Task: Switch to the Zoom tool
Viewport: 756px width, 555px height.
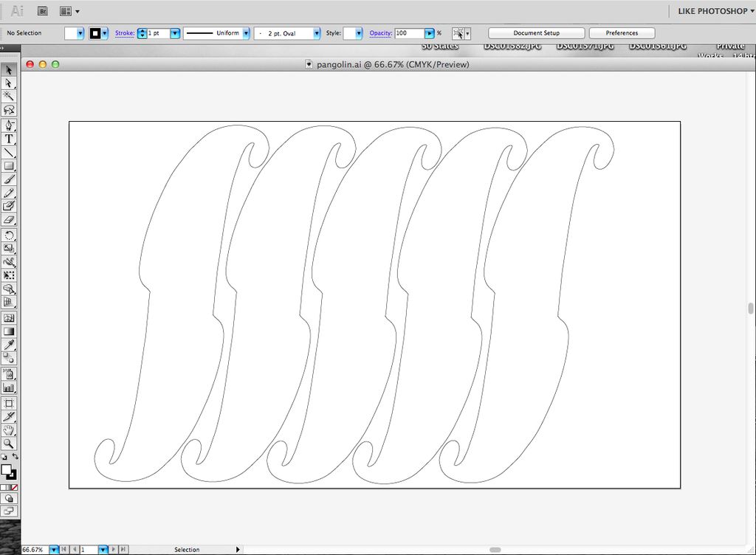Action: pos(9,444)
